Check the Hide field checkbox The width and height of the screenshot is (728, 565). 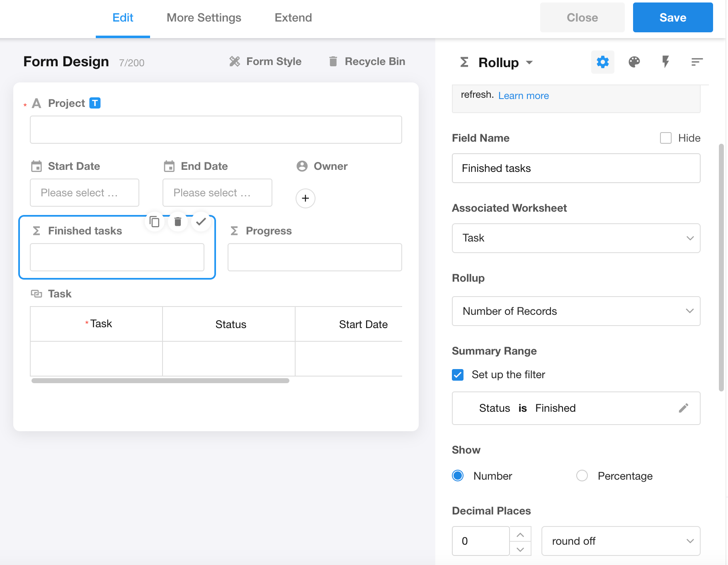coord(665,138)
